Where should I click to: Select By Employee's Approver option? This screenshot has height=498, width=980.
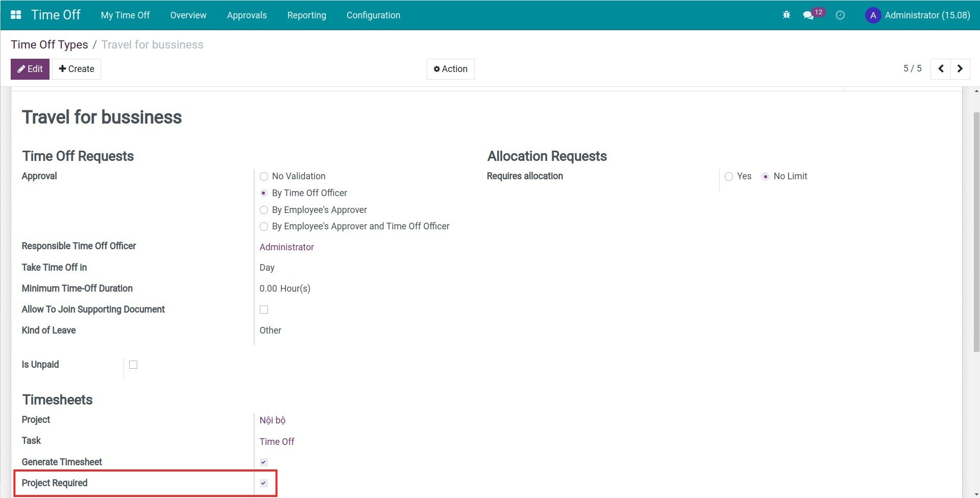point(264,210)
